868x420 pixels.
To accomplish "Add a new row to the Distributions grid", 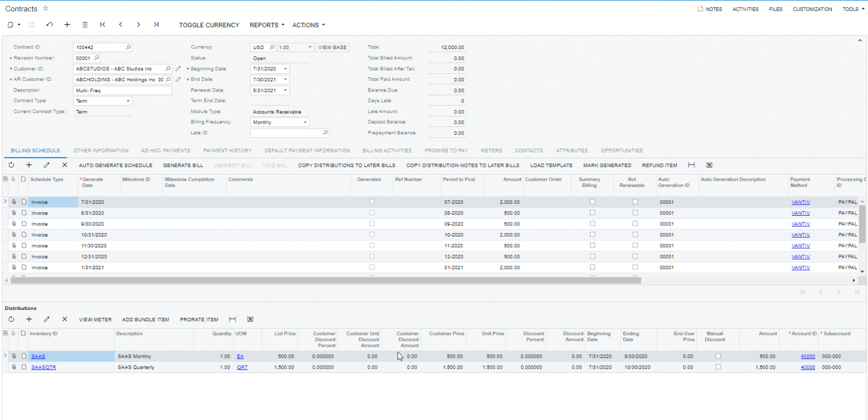I will [29, 320].
